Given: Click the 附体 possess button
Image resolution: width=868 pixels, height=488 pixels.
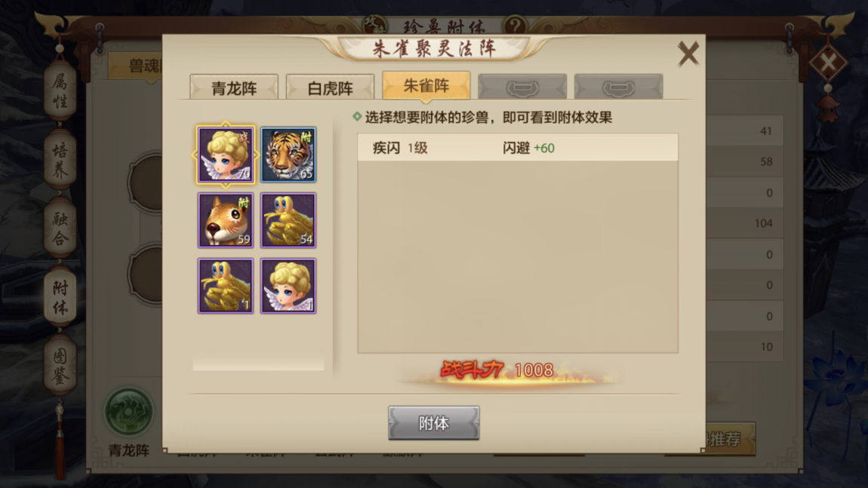Looking at the screenshot, I should (434, 423).
